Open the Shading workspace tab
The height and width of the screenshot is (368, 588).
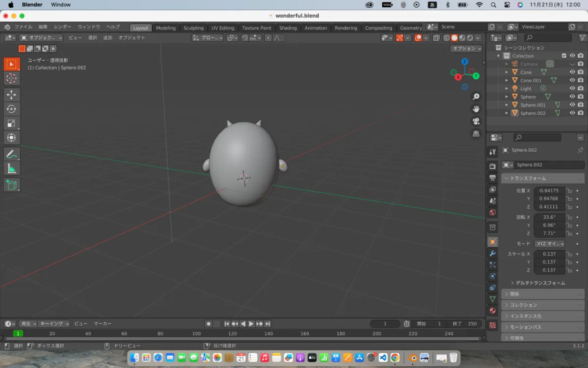(288, 28)
